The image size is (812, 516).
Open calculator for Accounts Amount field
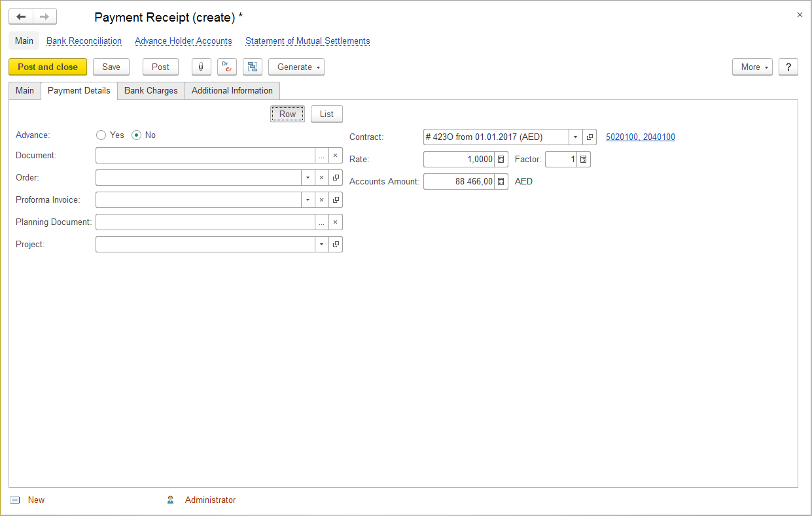[x=501, y=182]
